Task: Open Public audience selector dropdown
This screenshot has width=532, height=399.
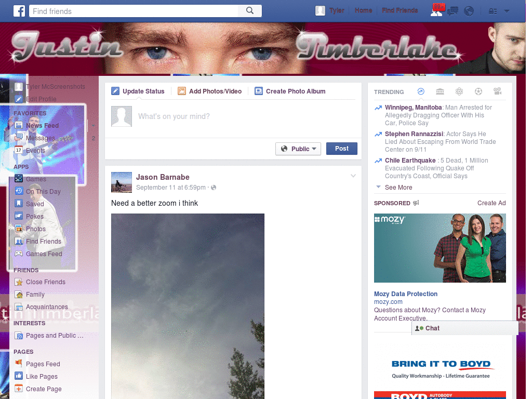Action: point(298,149)
